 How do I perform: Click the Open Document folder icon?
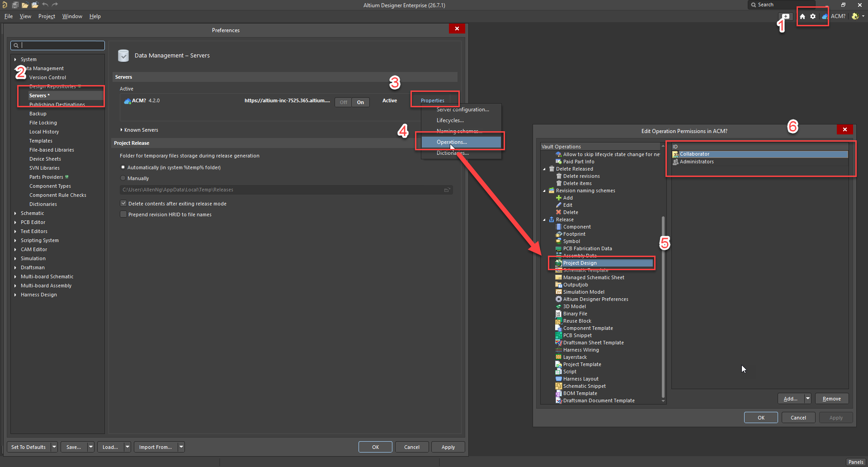click(x=25, y=5)
